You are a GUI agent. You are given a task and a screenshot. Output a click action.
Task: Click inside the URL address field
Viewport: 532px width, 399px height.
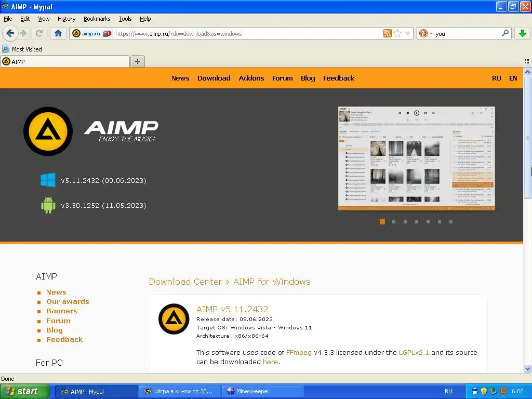[x=248, y=34]
